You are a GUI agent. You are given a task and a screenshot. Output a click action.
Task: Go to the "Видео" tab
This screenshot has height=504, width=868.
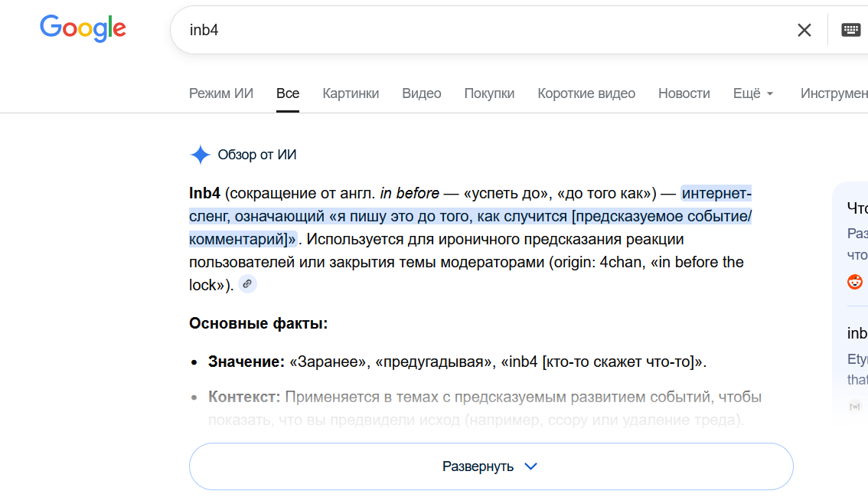pos(422,93)
